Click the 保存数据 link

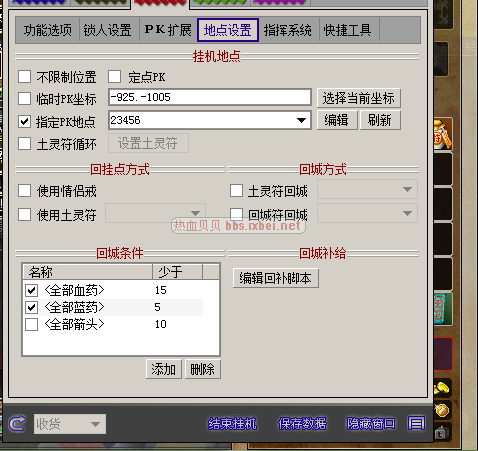point(302,424)
